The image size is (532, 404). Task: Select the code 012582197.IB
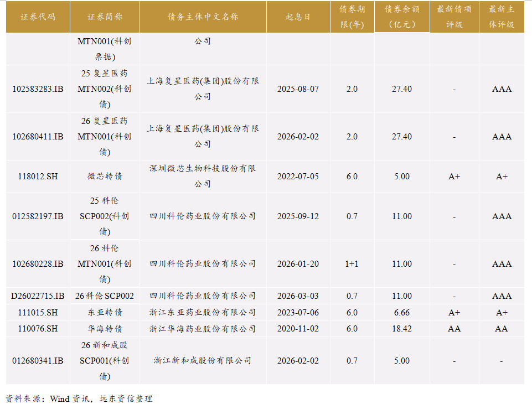pyautogui.click(x=38, y=216)
